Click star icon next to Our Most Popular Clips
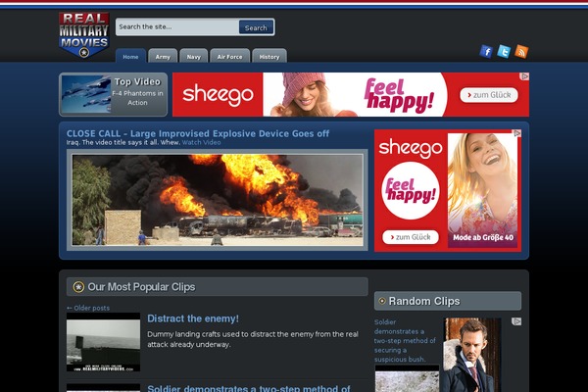Viewport: 588px width, 392px height. pos(78,287)
